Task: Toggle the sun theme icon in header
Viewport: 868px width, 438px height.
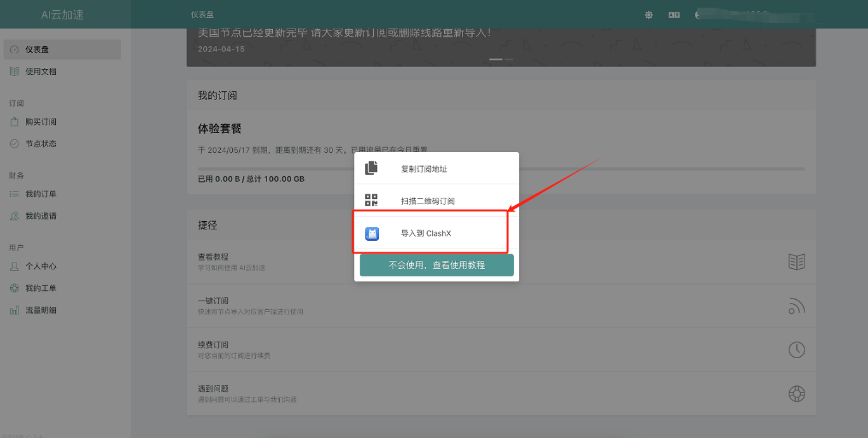Action: click(x=648, y=15)
